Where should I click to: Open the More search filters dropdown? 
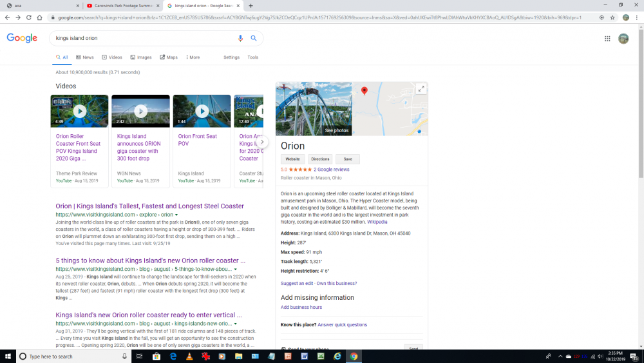(193, 57)
